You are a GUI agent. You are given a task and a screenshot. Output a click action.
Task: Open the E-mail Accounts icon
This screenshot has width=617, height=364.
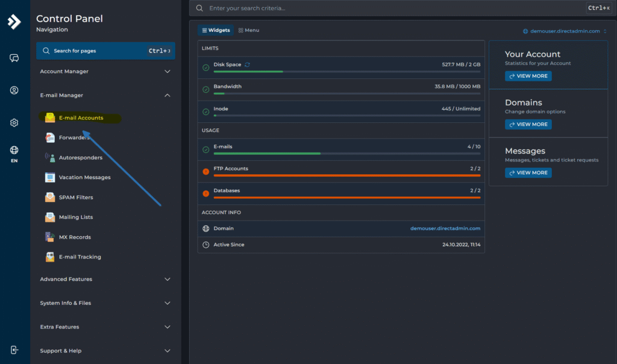50,118
